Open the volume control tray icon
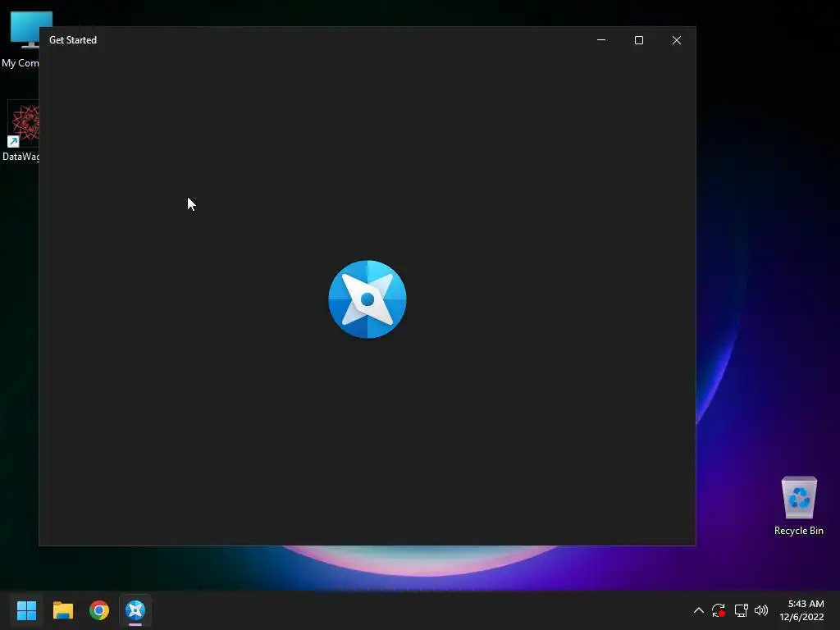Viewport: 840px width, 630px height. tap(761, 610)
